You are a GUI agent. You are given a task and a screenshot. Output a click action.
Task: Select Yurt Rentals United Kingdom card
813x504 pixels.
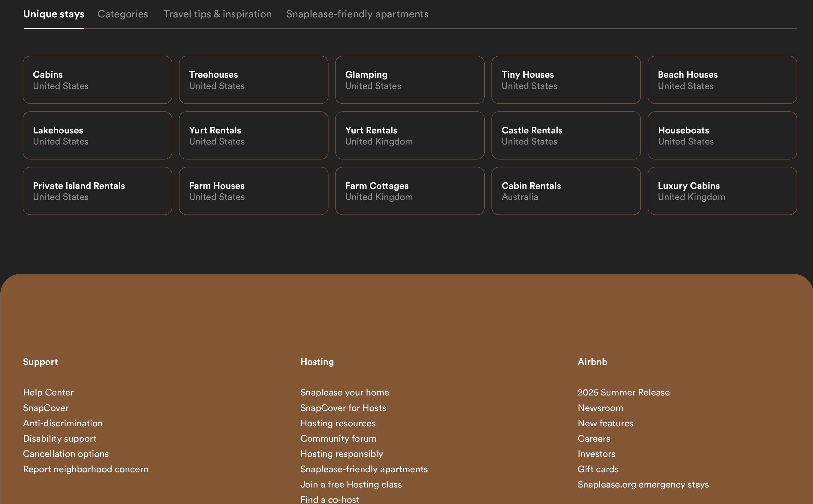click(409, 136)
